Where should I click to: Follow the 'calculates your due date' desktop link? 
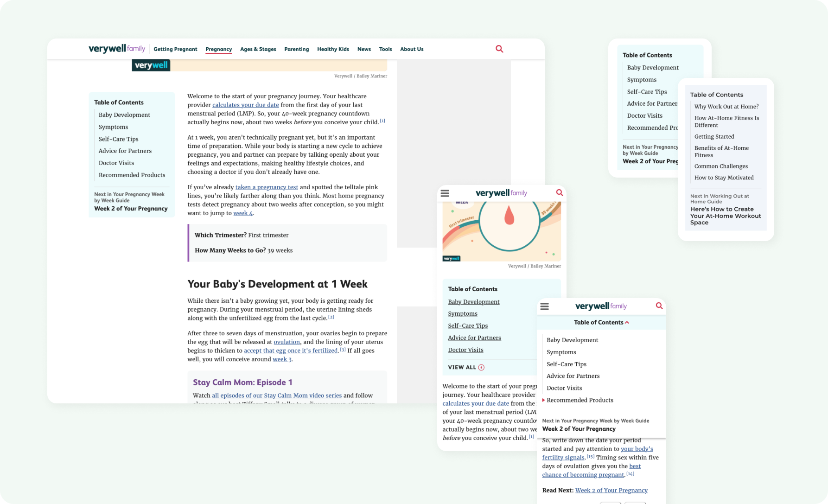click(x=246, y=105)
